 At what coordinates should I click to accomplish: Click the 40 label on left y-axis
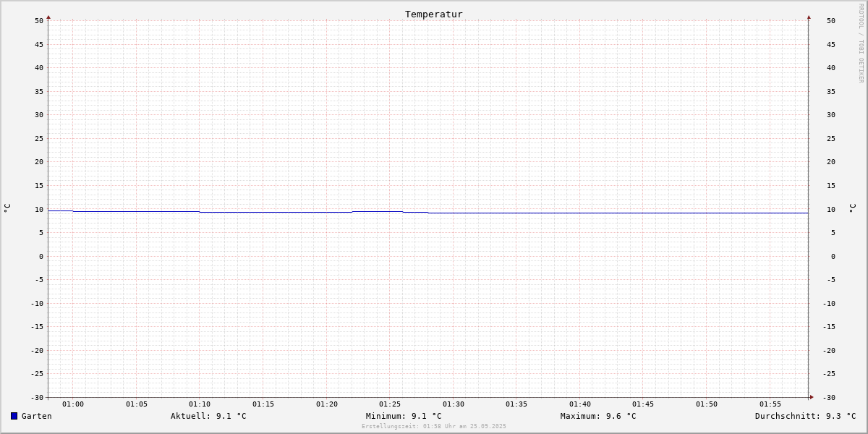coord(39,68)
